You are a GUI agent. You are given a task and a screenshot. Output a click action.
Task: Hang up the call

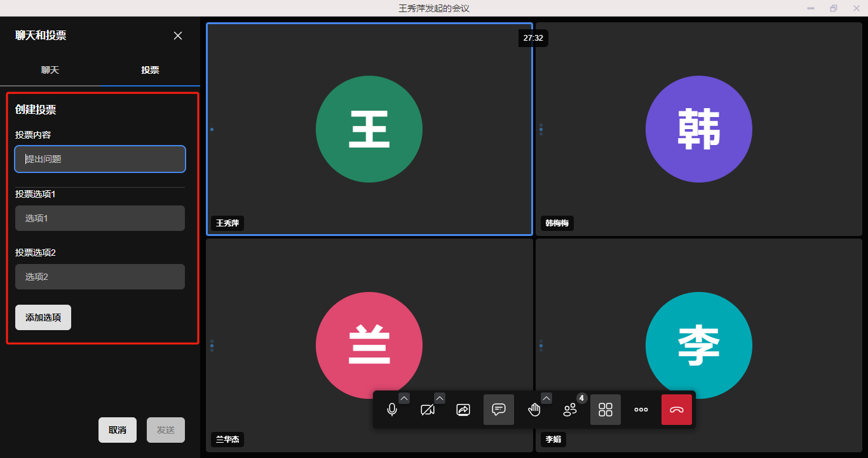677,410
